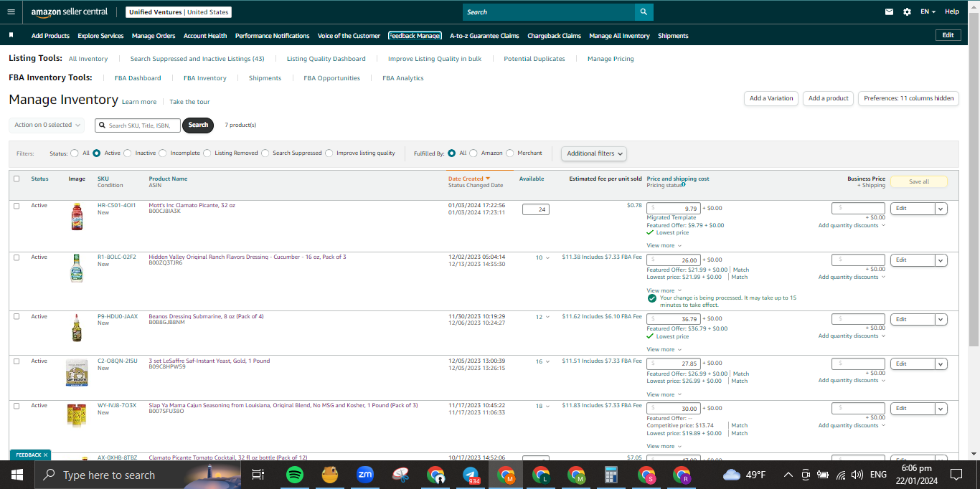Open the Add Products menu item
Screen dimensions: 980x489
50,36
